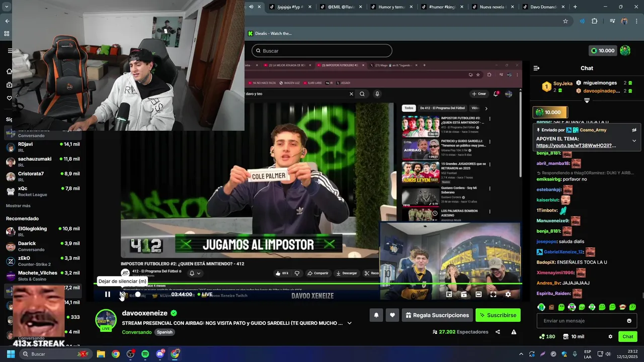This screenshot has height=362, width=644.
Task: Open the Conversando category link
Action: point(136,332)
